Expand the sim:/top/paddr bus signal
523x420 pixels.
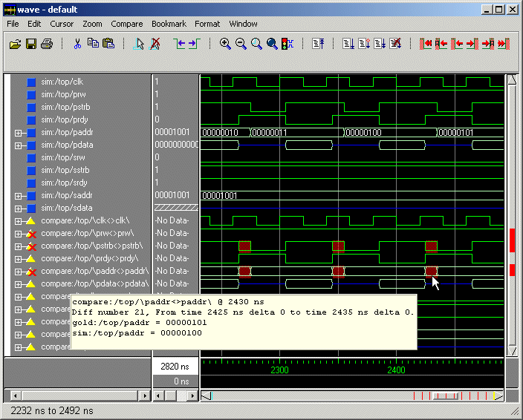(19, 133)
